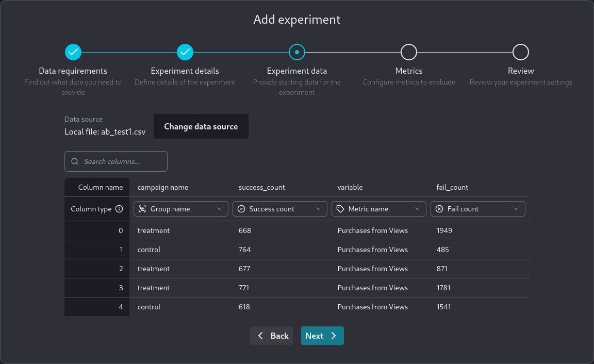Click the Next button

point(322,336)
